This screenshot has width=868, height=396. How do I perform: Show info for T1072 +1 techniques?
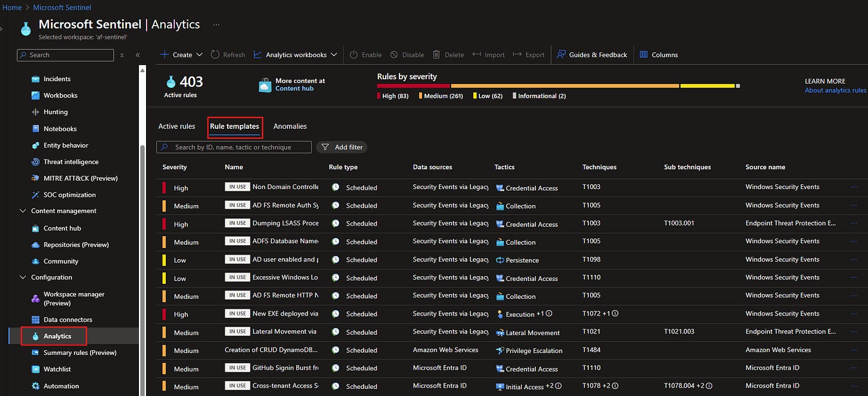(x=615, y=313)
